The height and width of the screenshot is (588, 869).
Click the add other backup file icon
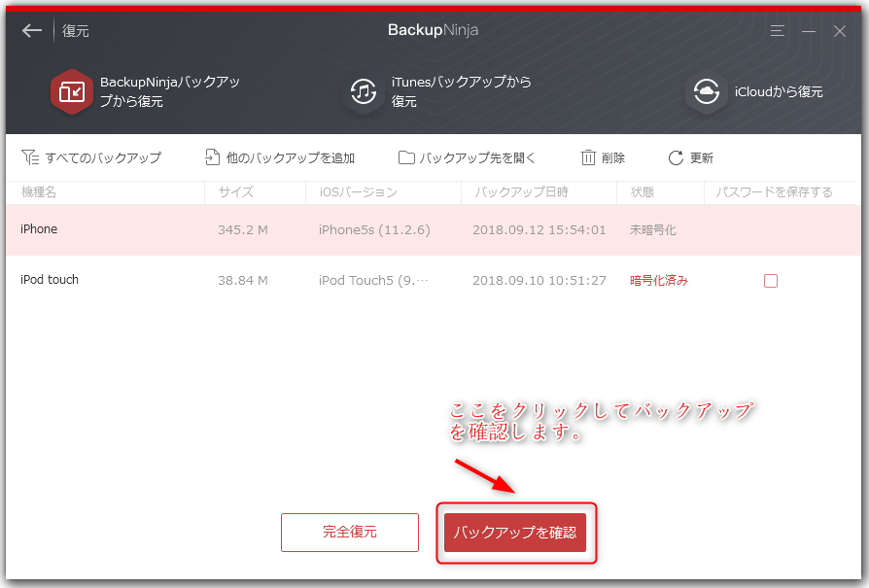pos(212,157)
